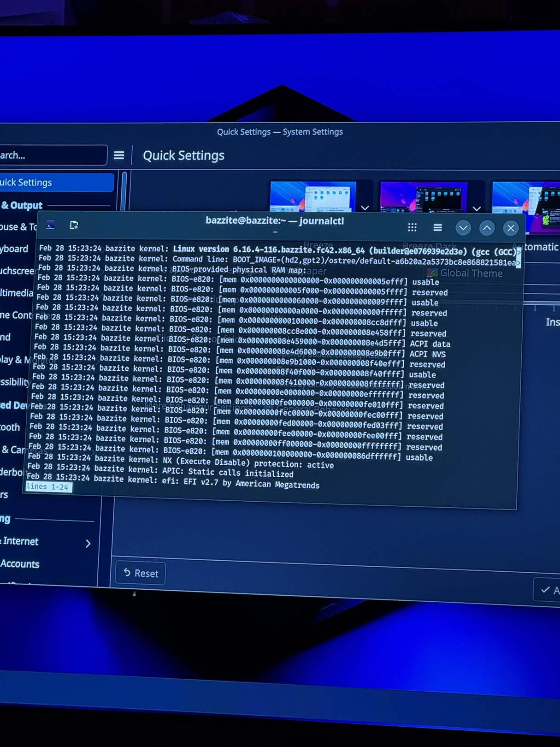The image size is (560, 747).
Task: Open Thunderbolt settings in the sidebar
Action: (12, 472)
